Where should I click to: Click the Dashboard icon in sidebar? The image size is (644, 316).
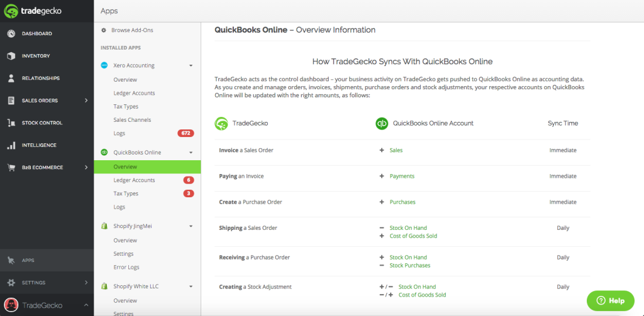click(x=11, y=33)
